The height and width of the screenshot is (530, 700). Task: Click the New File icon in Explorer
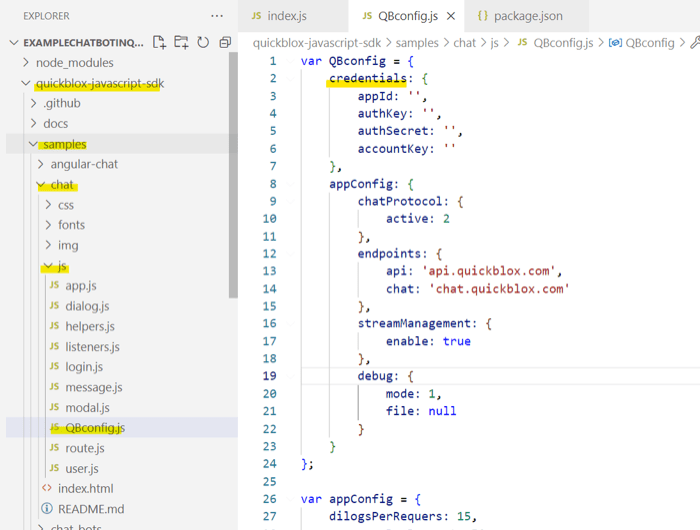click(x=159, y=42)
